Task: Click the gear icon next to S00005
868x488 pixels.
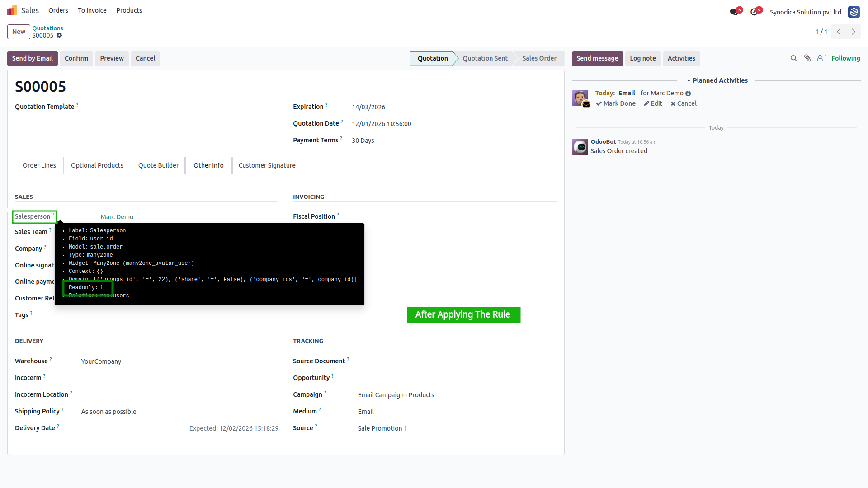Action: point(59,35)
